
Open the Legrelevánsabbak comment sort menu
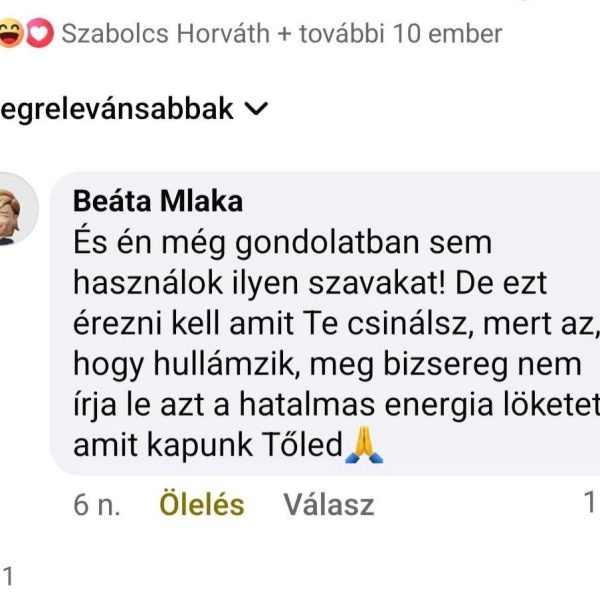pos(120,109)
